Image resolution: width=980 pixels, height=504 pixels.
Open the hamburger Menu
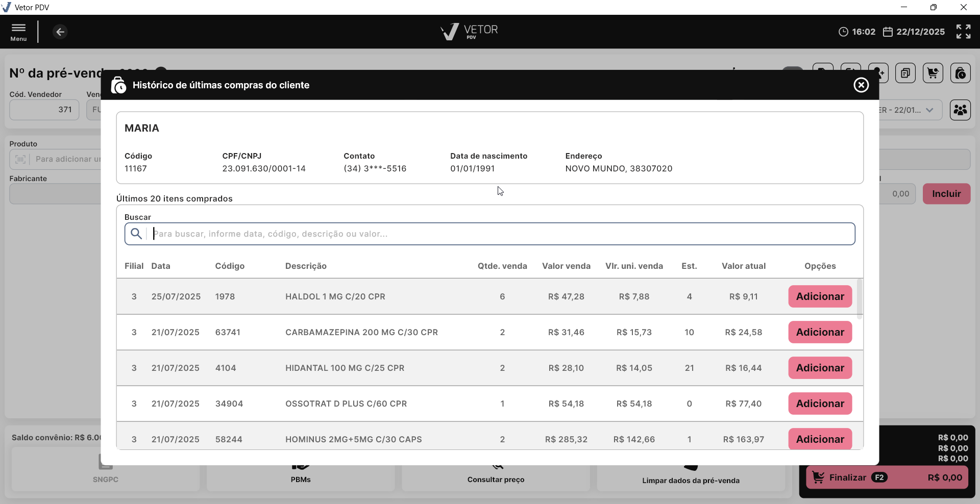tap(19, 32)
